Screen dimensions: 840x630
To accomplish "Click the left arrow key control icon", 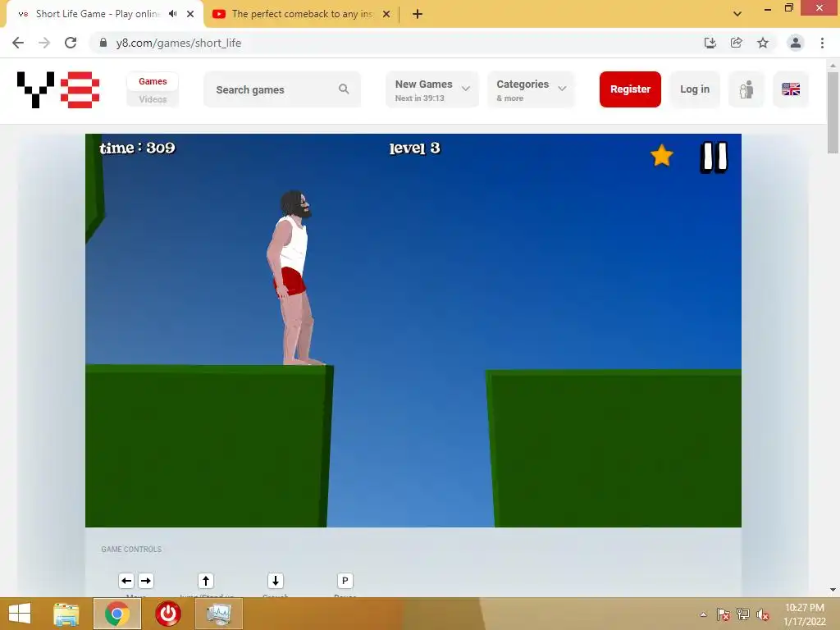I will (126, 581).
